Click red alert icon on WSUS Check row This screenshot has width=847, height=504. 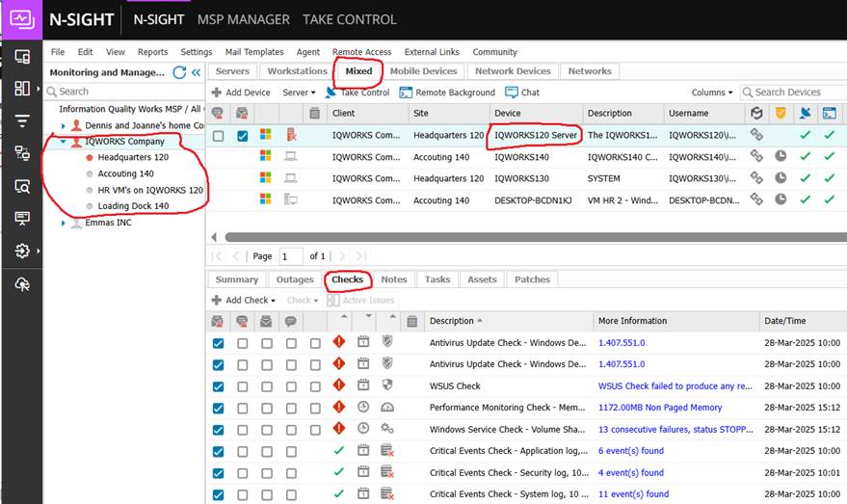(338, 385)
